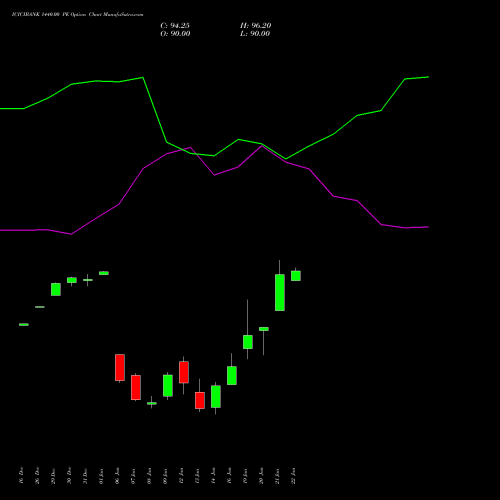The width and height of the screenshot is (500, 500).
Task: Select the flat candle for 26 Dec
Action: (x=40, y=307)
